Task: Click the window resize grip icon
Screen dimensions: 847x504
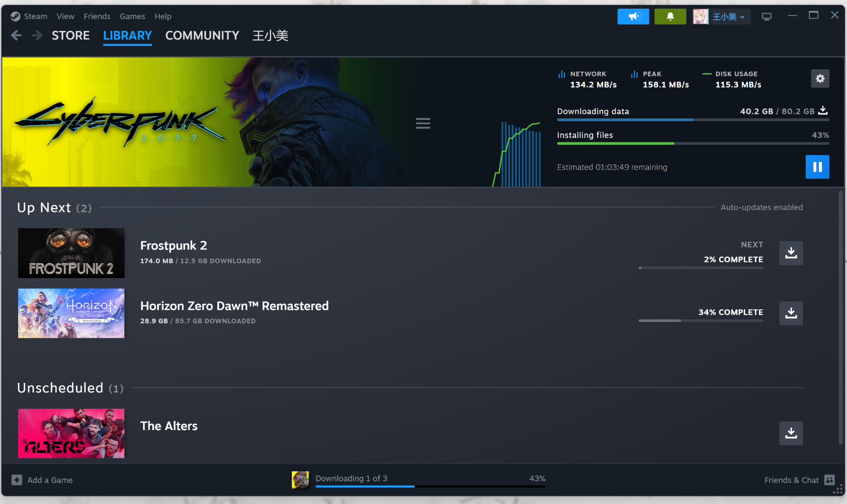Action: click(838, 489)
